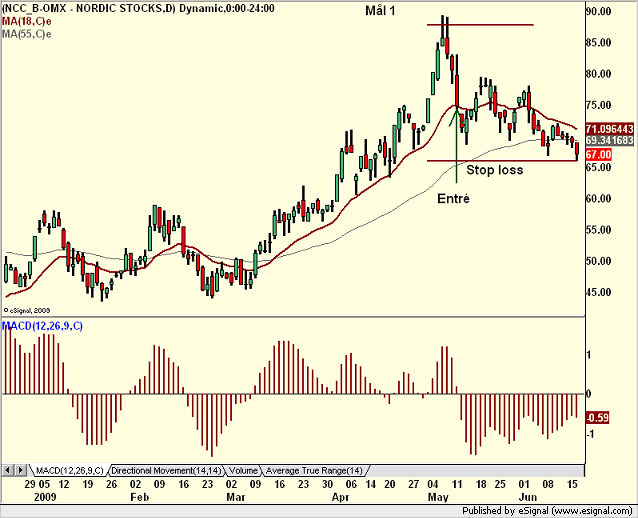Screen dimensions: 638x518
Task: Click the right tab scroll arrow
Action: click(21, 470)
